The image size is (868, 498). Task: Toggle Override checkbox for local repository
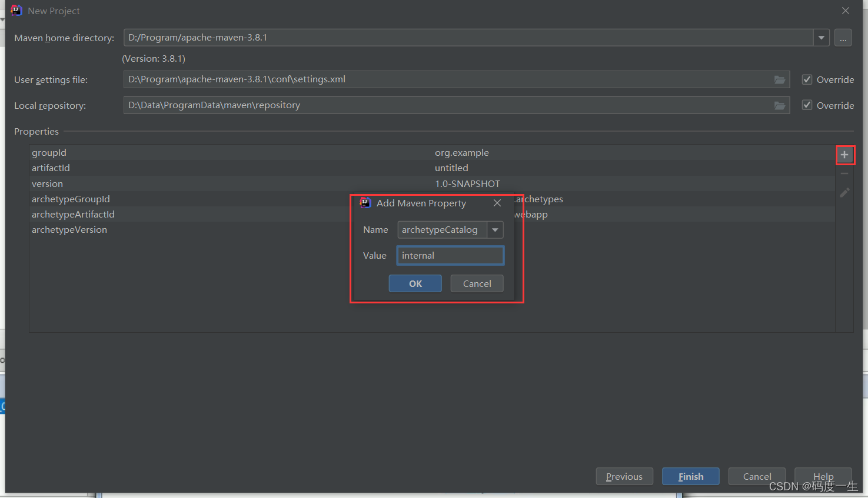pos(807,105)
